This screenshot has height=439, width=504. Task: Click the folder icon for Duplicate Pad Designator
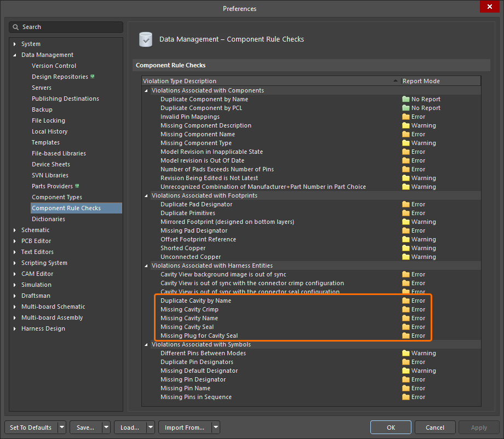click(405, 204)
